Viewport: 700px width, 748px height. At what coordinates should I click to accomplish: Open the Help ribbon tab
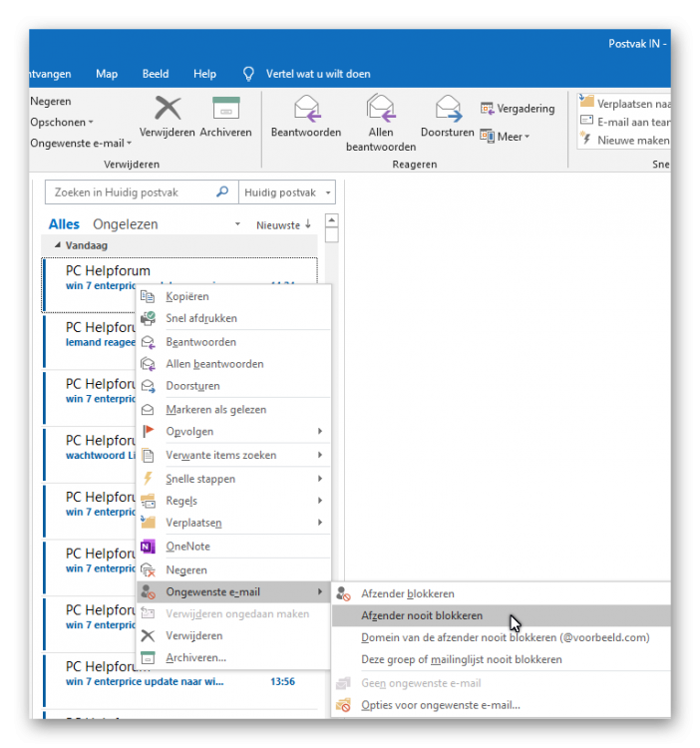[x=204, y=74]
